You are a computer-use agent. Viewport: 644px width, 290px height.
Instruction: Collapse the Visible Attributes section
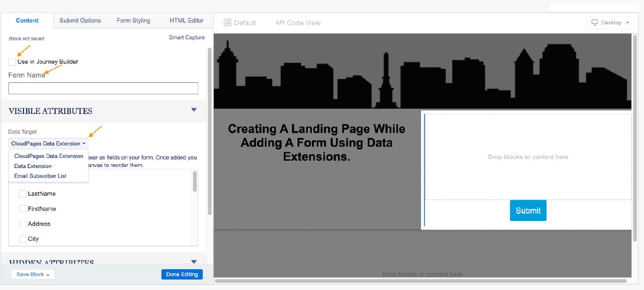point(194,110)
